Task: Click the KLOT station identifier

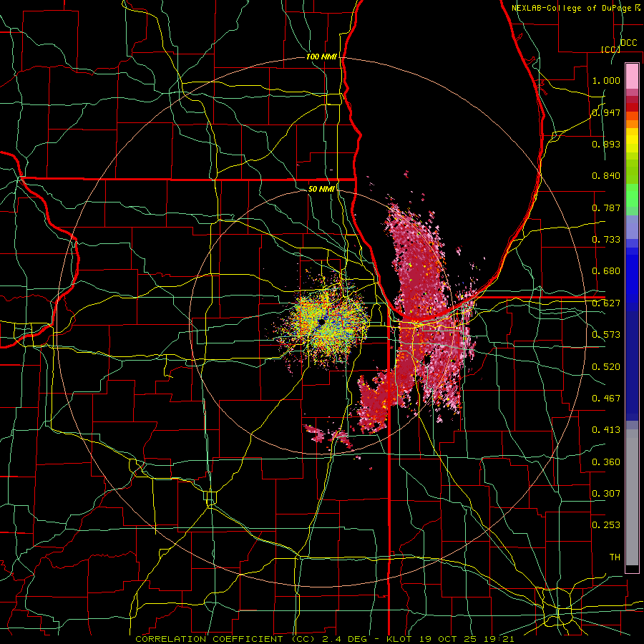Action: 399,639
